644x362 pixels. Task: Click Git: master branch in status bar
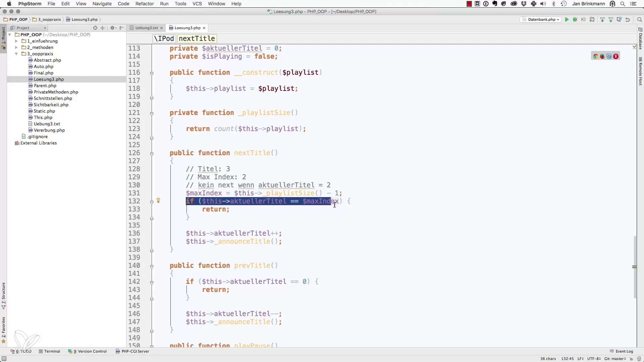pos(615,359)
